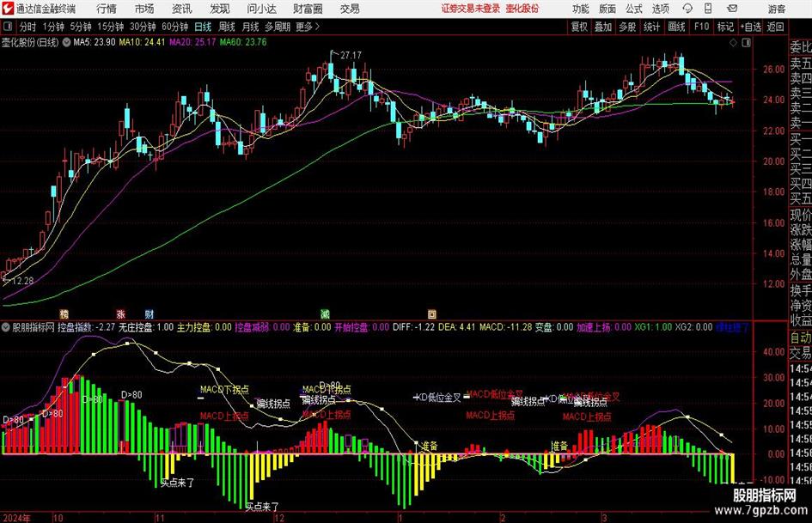Switch to 月线 monthly period
812x523 pixels.
tap(250, 27)
